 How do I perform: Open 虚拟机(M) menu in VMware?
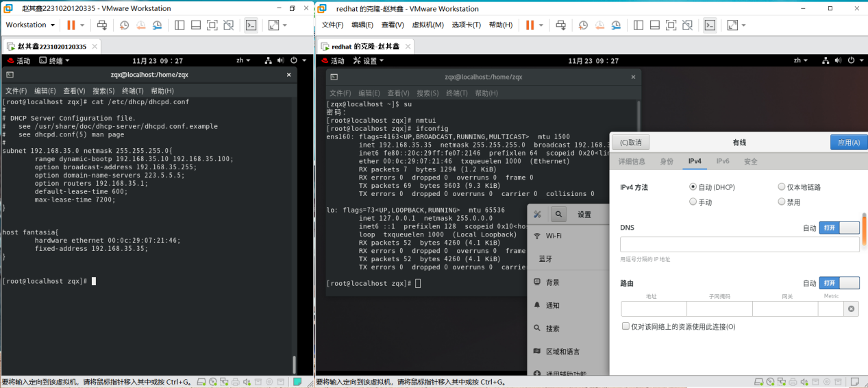pos(428,25)
